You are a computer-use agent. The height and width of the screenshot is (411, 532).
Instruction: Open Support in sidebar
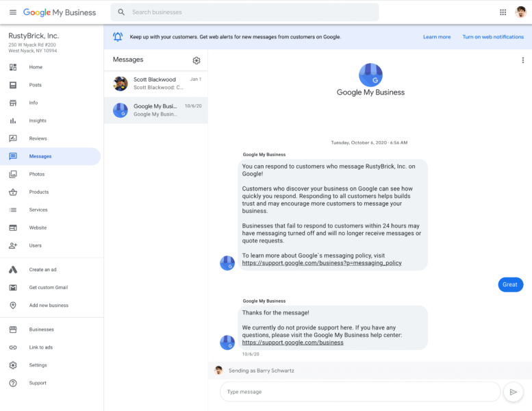[38, 383]
